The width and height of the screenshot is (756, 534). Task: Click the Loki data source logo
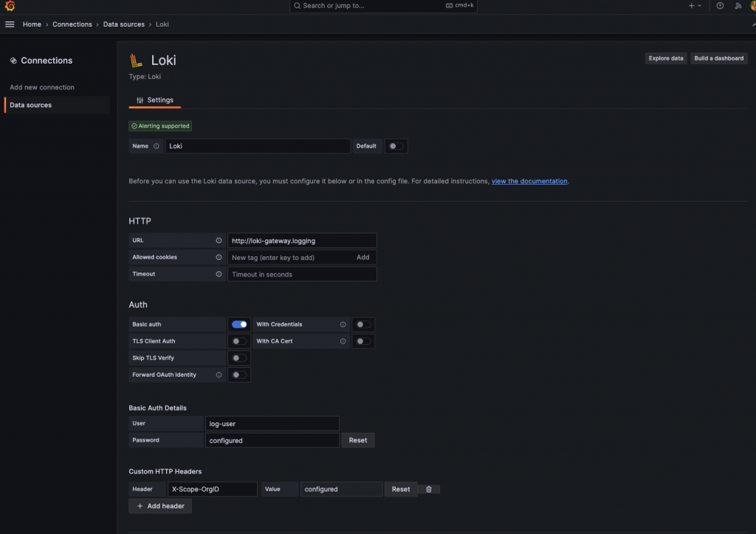pos(136,61)
